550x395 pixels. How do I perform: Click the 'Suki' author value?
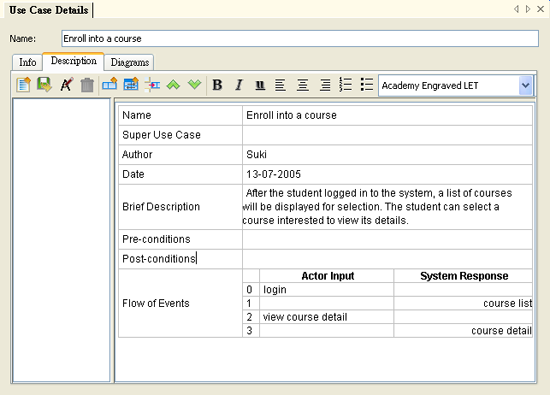[x=256, y=155]
